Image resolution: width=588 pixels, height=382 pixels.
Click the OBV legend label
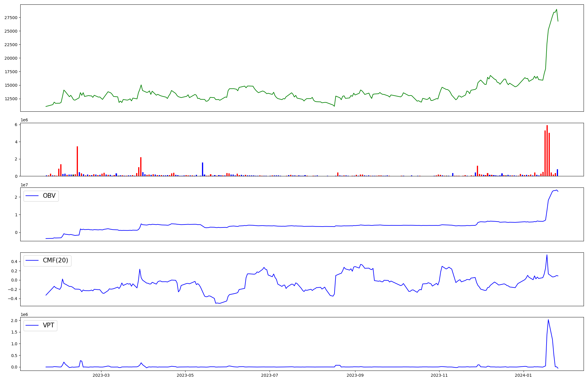click(49, 196)
